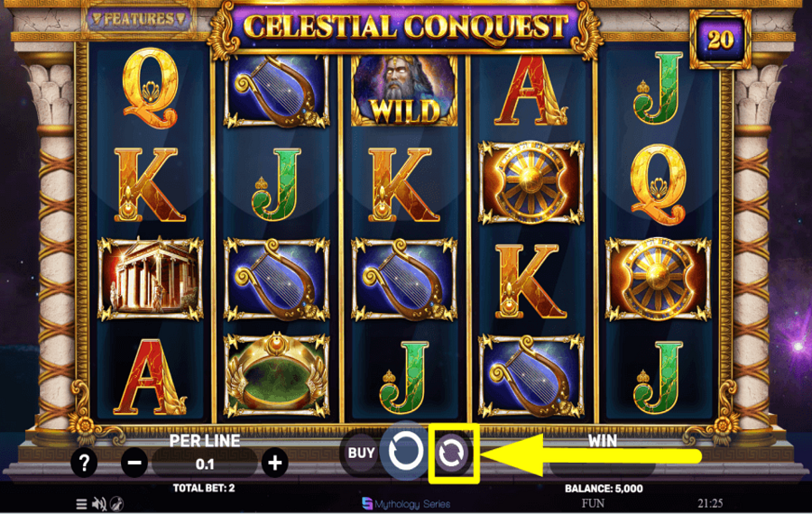
Task: Click the Celestial Conquest title banner
Action: click(x=406, y=27)
